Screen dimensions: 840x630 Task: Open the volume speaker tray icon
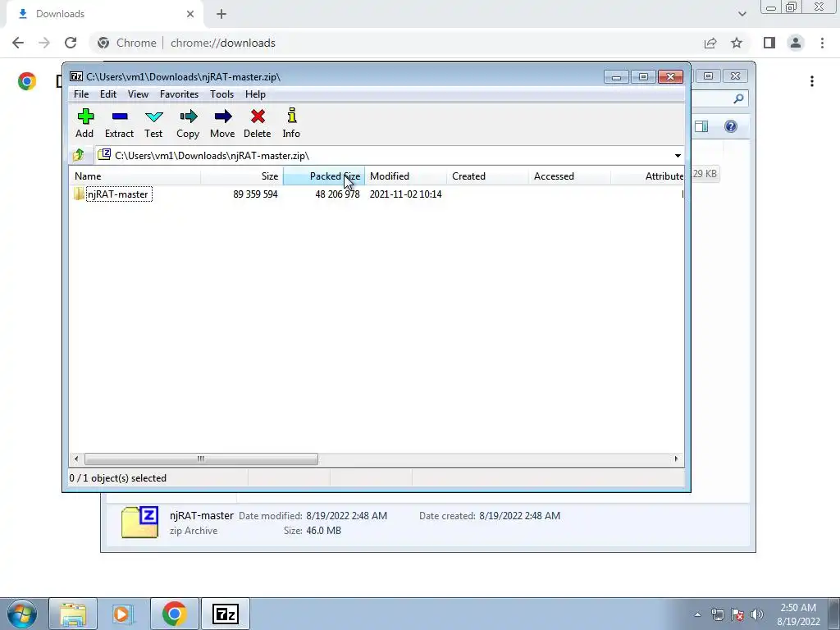757,614
